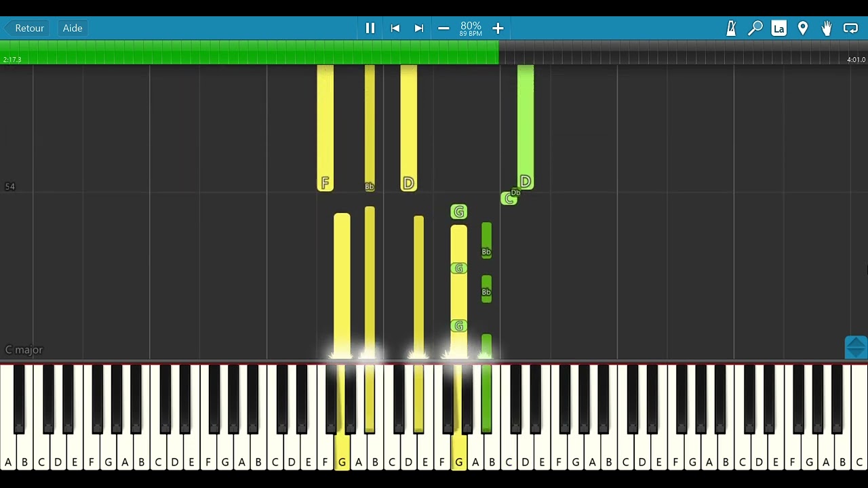
Task: Decrease playback speed with minus icon
Action: click(x=443, y=28)
